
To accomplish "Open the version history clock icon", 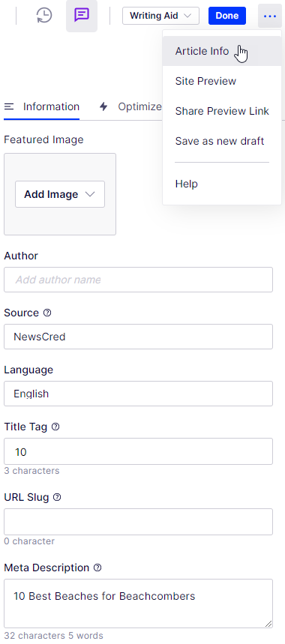I will pos(44,16).
